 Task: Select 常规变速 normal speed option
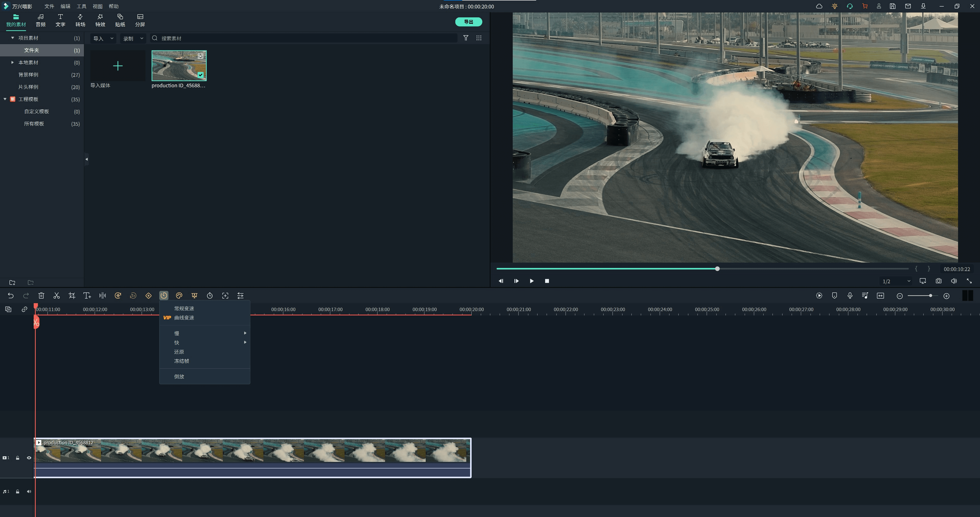point(183,308)
